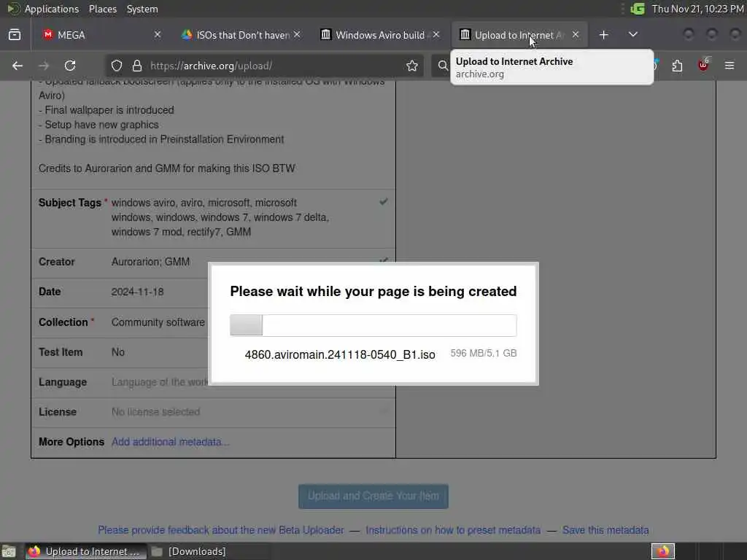The height and width of the screenshot is (560, 747).
Task: Show site security padlock info
Action: click(x=137, y=66)
